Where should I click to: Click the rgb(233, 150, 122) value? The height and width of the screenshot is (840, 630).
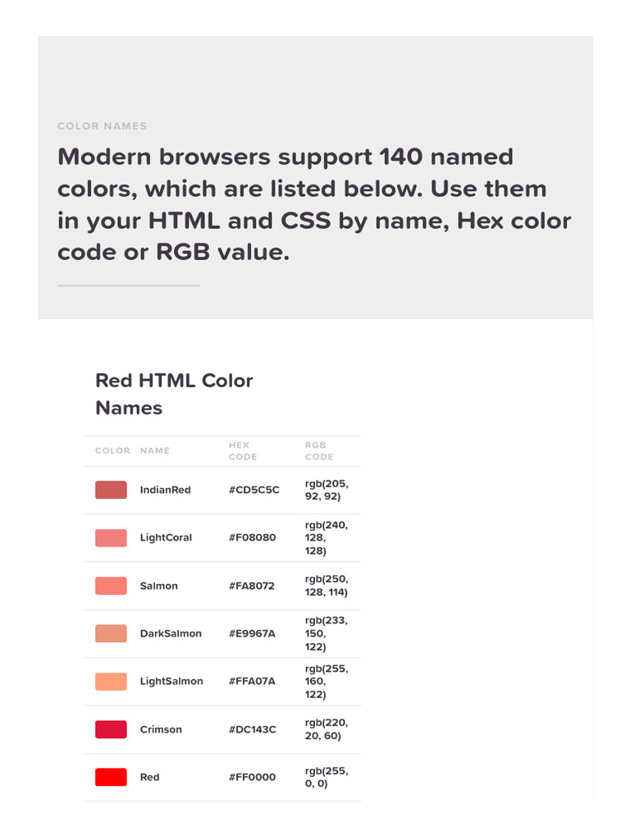click(x=326, y=633)
